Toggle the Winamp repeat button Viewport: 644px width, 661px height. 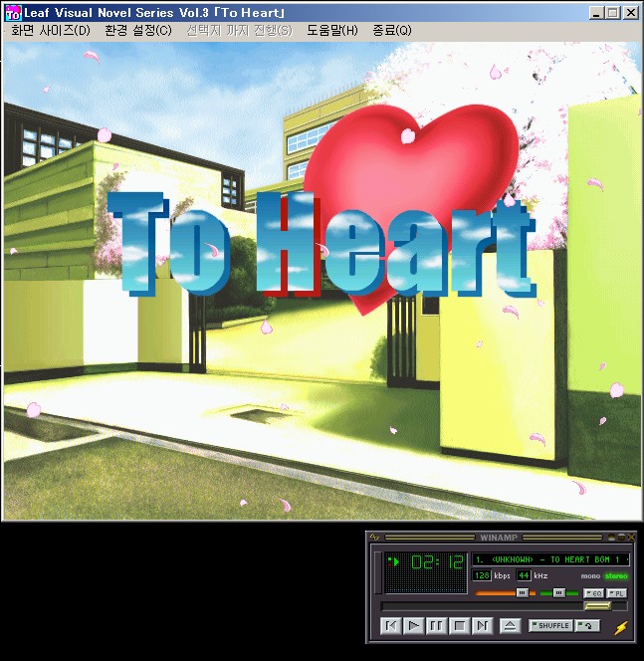coord(587,625)
